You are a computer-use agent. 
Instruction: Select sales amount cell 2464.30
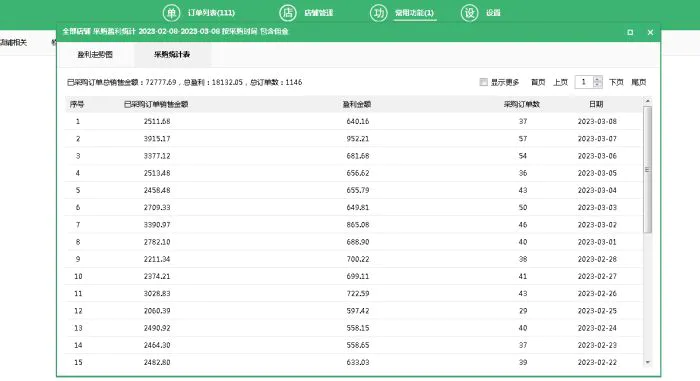click(157, 345)
